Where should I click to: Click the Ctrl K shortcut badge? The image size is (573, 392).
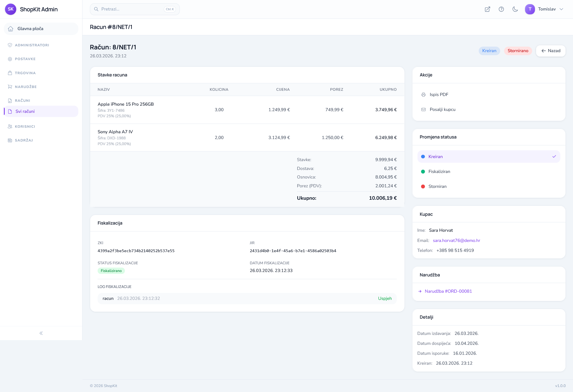click(x=170, y=9)
